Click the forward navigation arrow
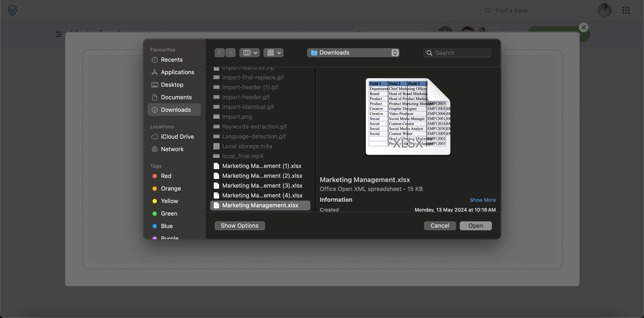The image size is (644, 318). [x=231, y=53]
